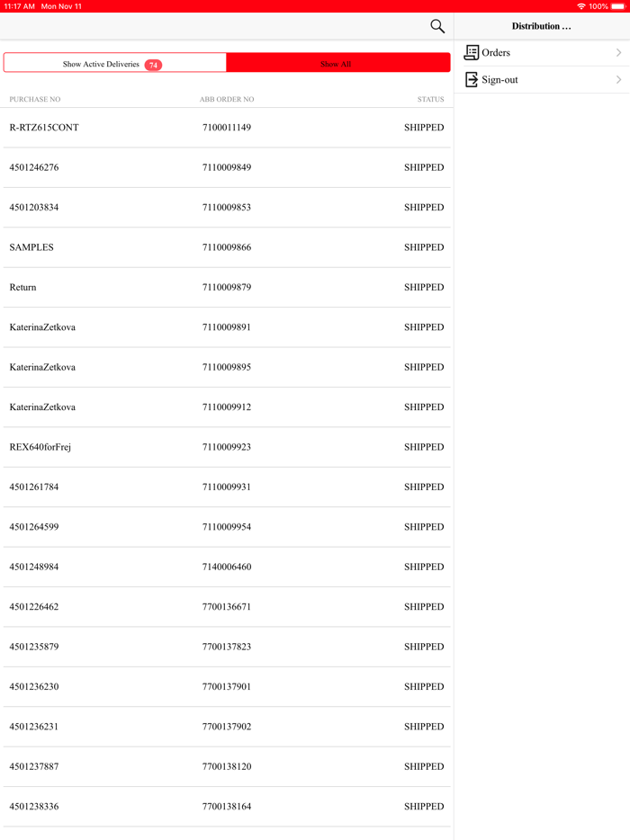Expand the Sign-out row chevron

pos(618,80)
